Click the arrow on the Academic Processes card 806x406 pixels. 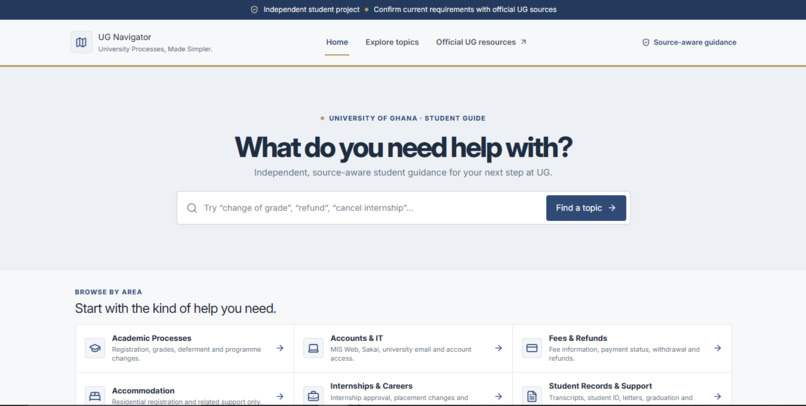[280, 348]
